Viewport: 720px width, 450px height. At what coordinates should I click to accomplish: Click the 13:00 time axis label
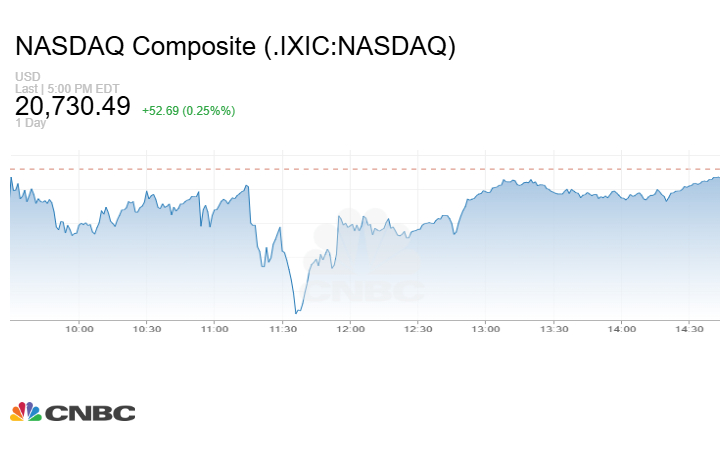click(x=486, y=328)
